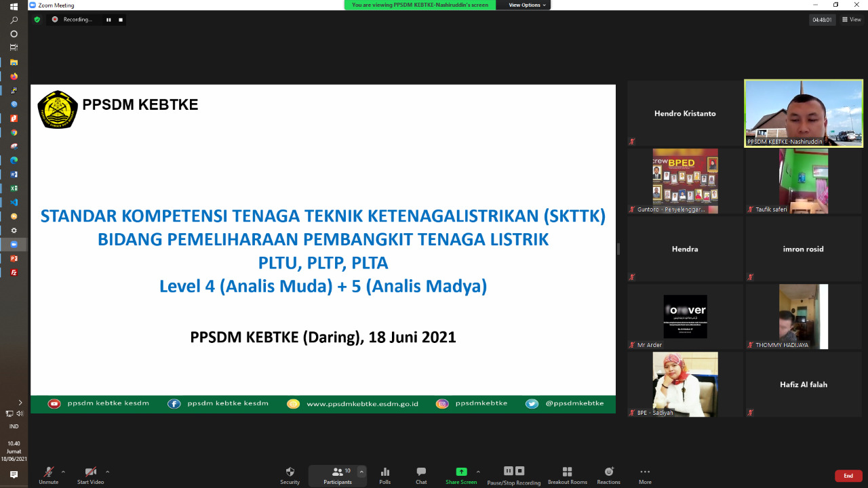
Task: Open Microsoft Edge from taskbar
Action: pos(14,160)
